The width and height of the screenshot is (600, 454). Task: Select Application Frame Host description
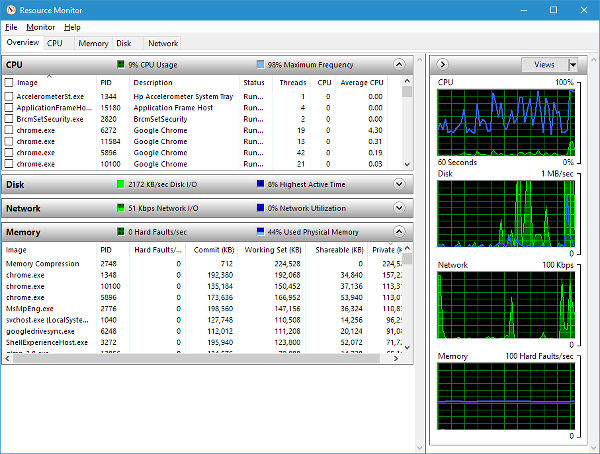[x=173, y=108]
